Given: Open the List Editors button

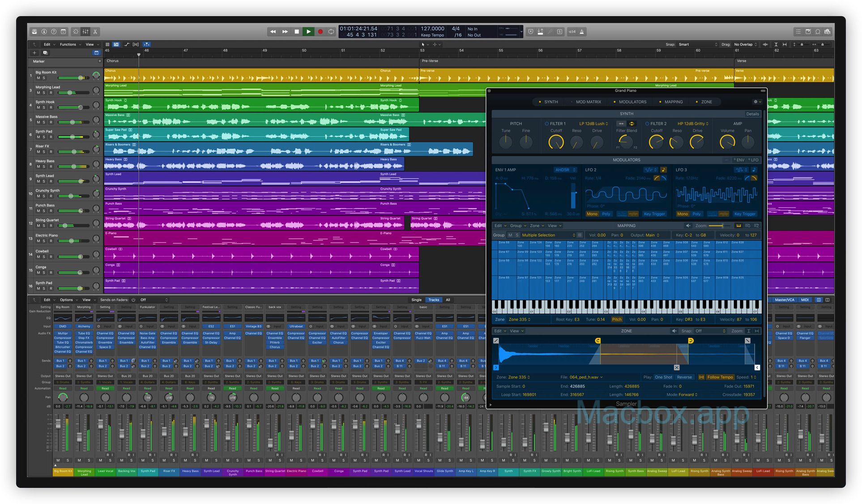Looking at the screenshot, I should 798,32.
